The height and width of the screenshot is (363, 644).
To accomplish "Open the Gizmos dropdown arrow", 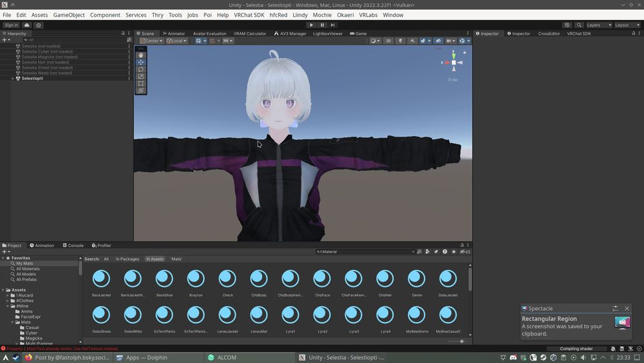I will click(469, 41).
